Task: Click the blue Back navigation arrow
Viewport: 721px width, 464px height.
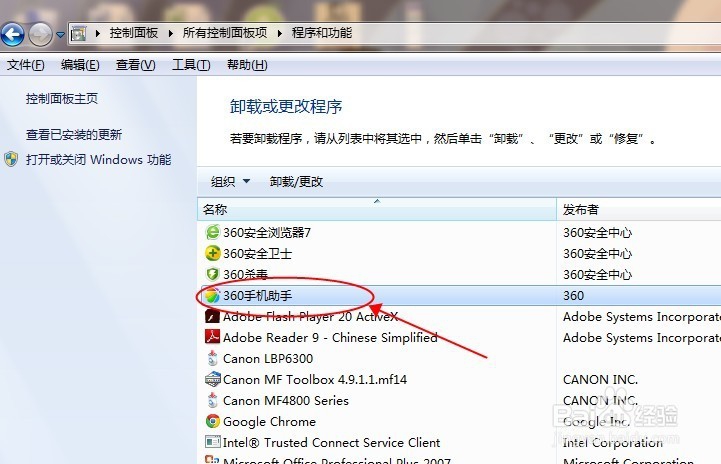Action: [x=12, y=34]
